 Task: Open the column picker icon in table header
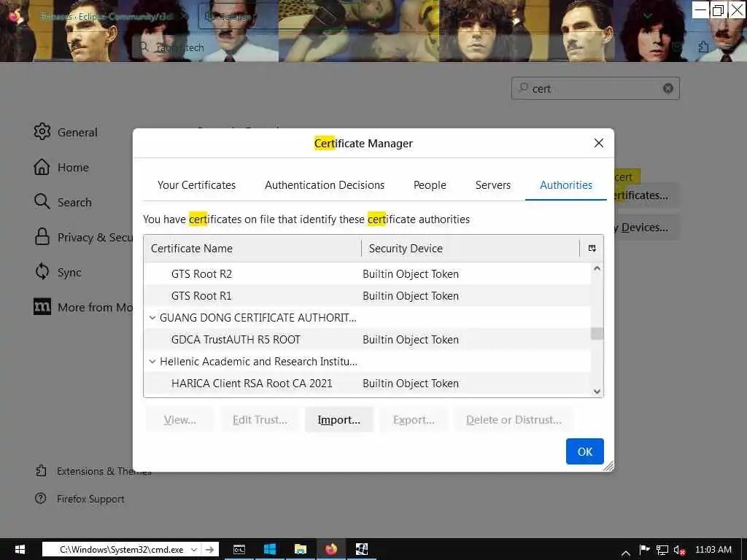pyautogui.click(x=592, y=248)
